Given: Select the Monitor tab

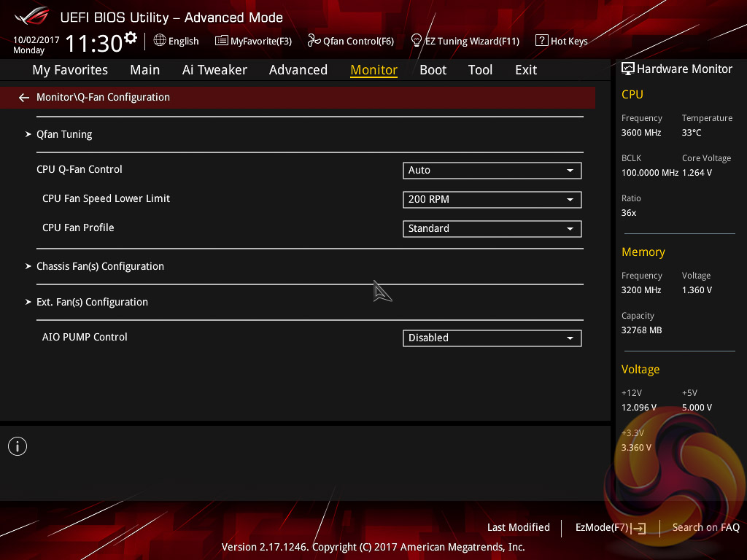Looking at the screenshot, I should [374, 70].
